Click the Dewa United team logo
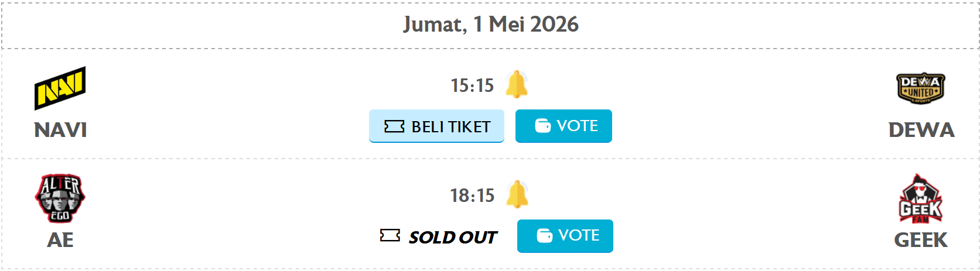 (921, 88)
